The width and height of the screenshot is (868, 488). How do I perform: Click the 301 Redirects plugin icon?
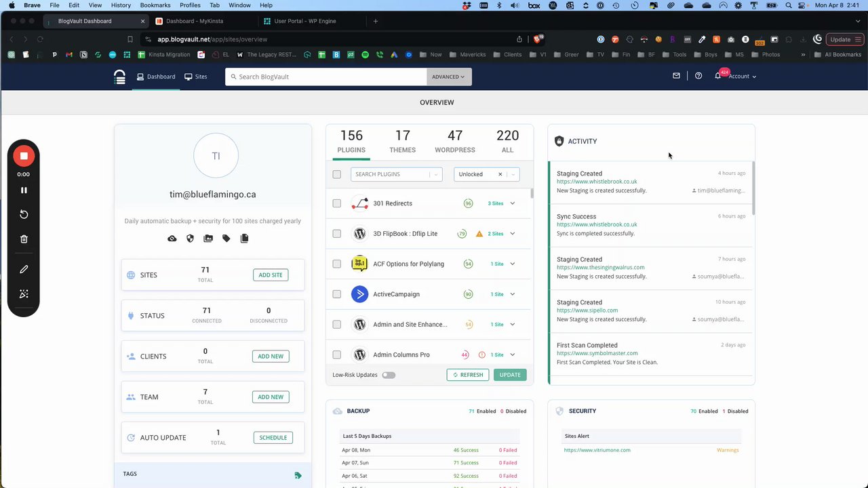[360, 203]
